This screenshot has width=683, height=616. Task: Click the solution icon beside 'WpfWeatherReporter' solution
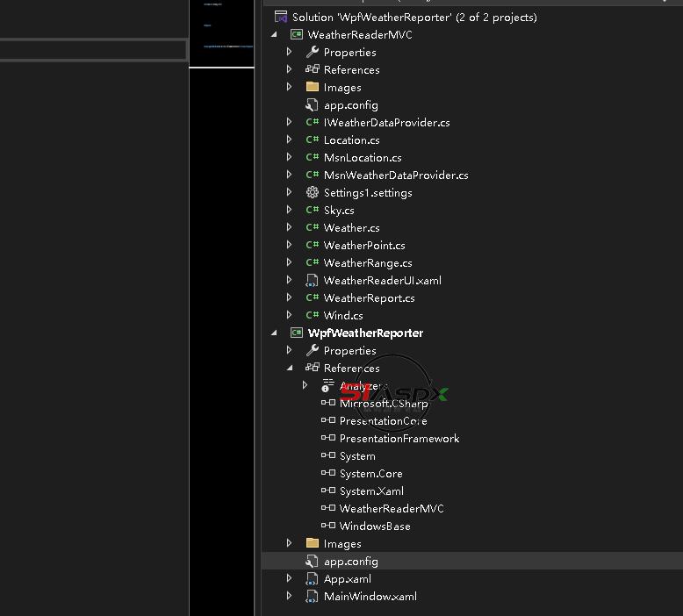[281, 18]
